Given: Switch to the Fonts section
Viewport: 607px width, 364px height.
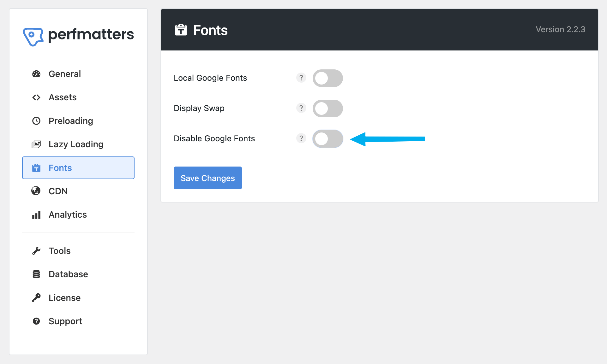Looking at the screenshot, I should pyautogui.click(x=60, y=167).
